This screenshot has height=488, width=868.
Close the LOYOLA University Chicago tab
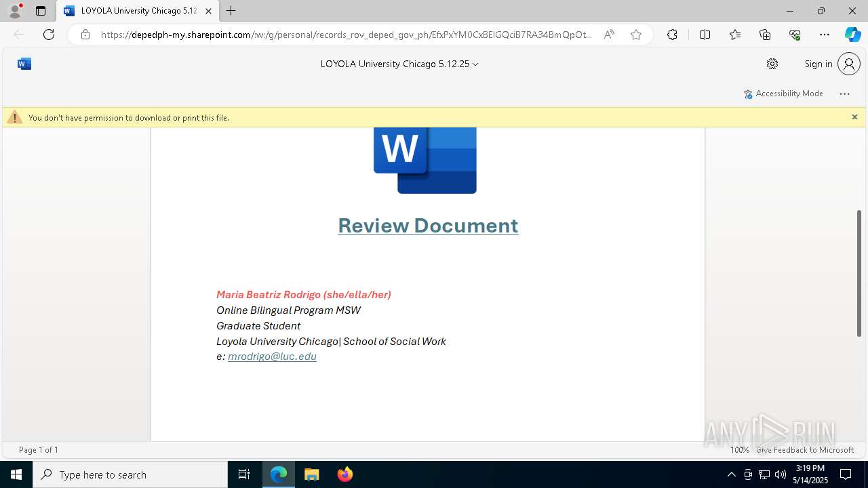[208, 11]
